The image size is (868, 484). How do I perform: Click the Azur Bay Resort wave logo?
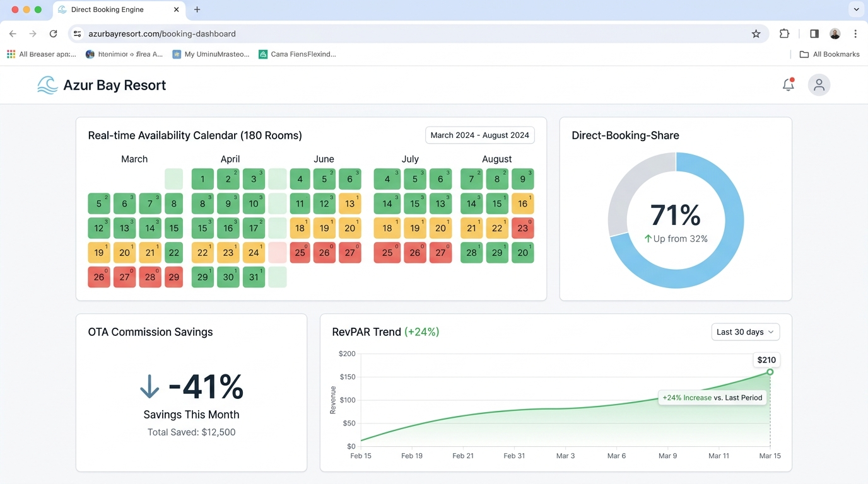tap(47, 85)
